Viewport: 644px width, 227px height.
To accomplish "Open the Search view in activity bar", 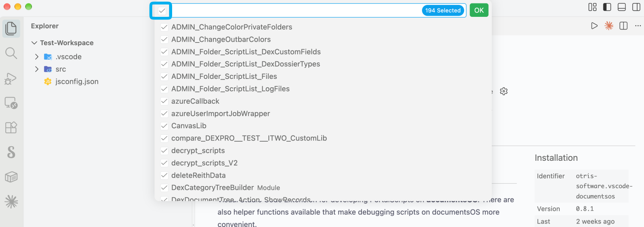I will pos(11,54).
